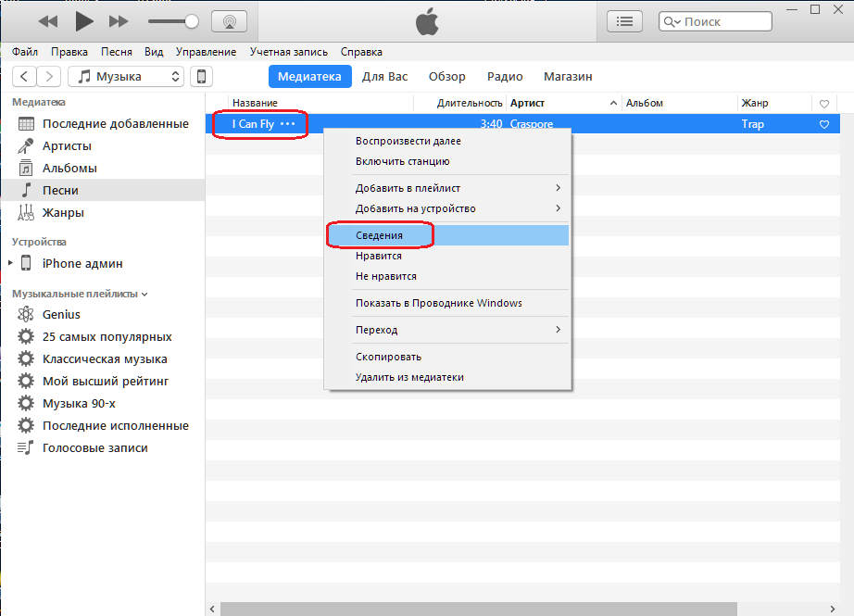
Task: Toggle the love heart on I Can Fly row
Action: [x=824, y=124]
